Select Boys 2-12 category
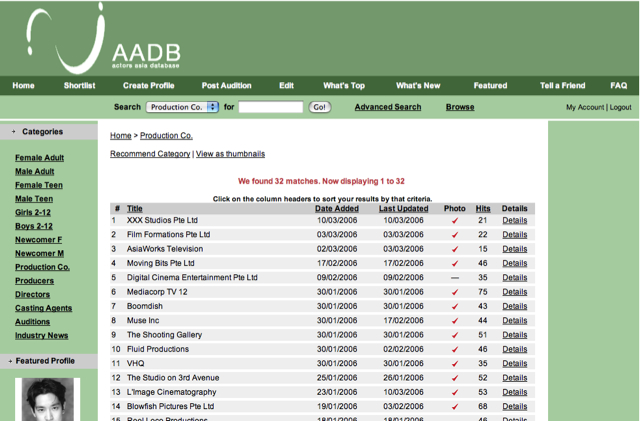 [34, 226]
